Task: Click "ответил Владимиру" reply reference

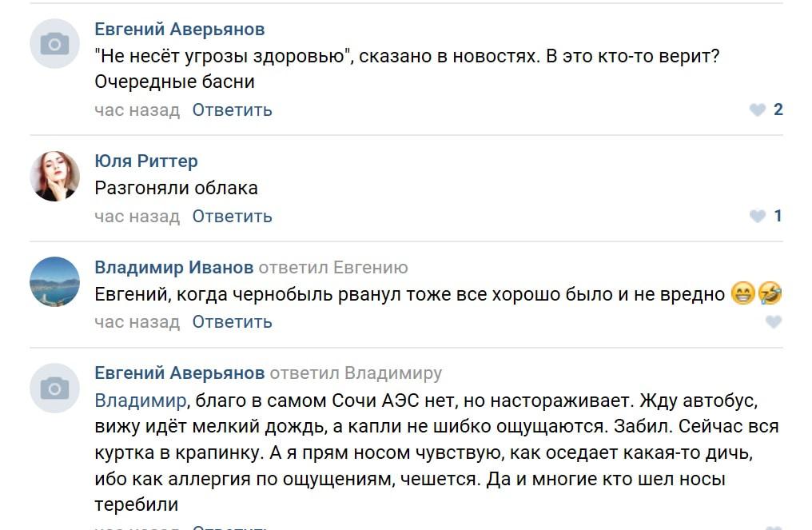Action: (x=356, y=373)
